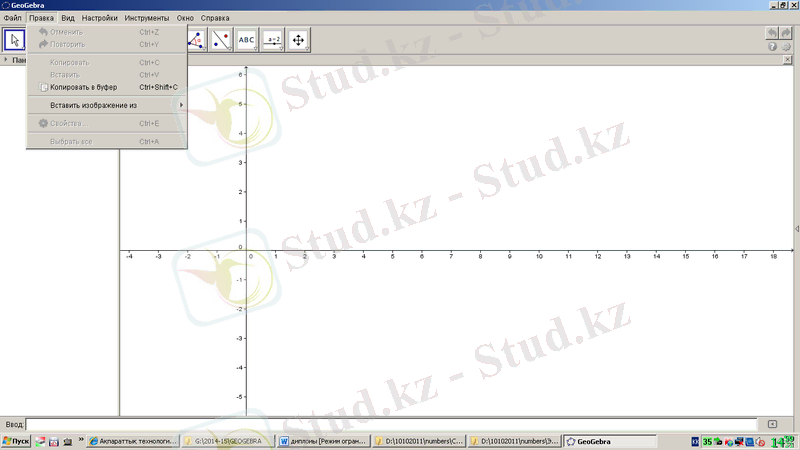Click the third quick launch icon

(67, 442)
